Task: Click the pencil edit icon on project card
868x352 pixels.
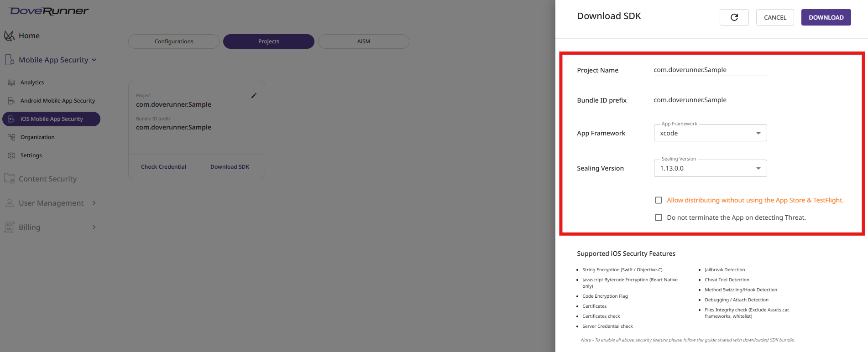Action: tap(254, 96)
